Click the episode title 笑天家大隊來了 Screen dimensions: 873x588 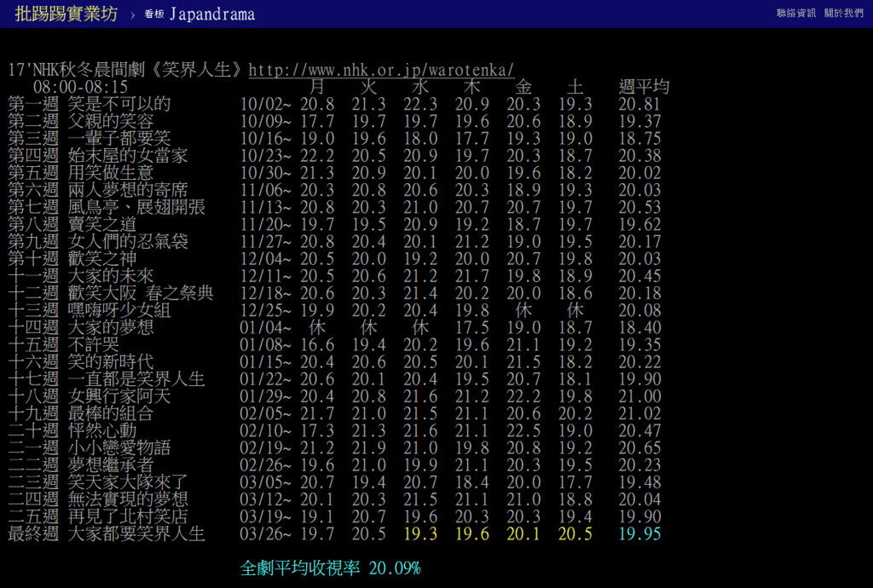128,483
